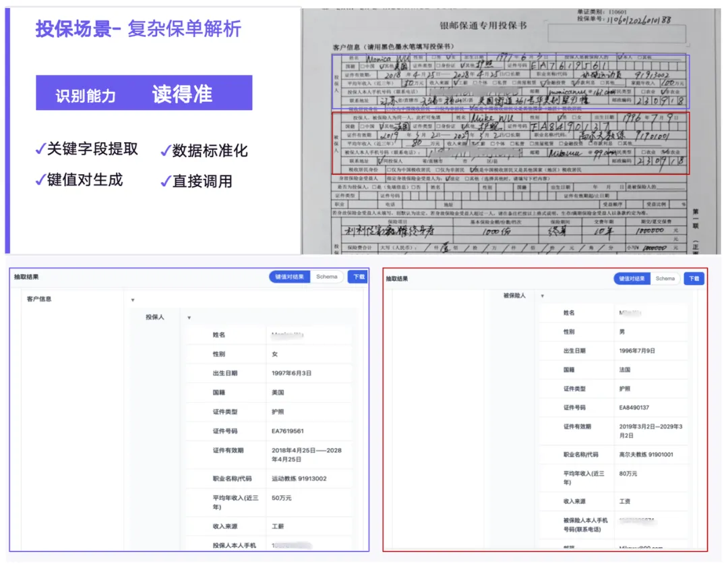Click birth date value 1997年6月3日
The image size is (728, 566).
coord(292,373)
